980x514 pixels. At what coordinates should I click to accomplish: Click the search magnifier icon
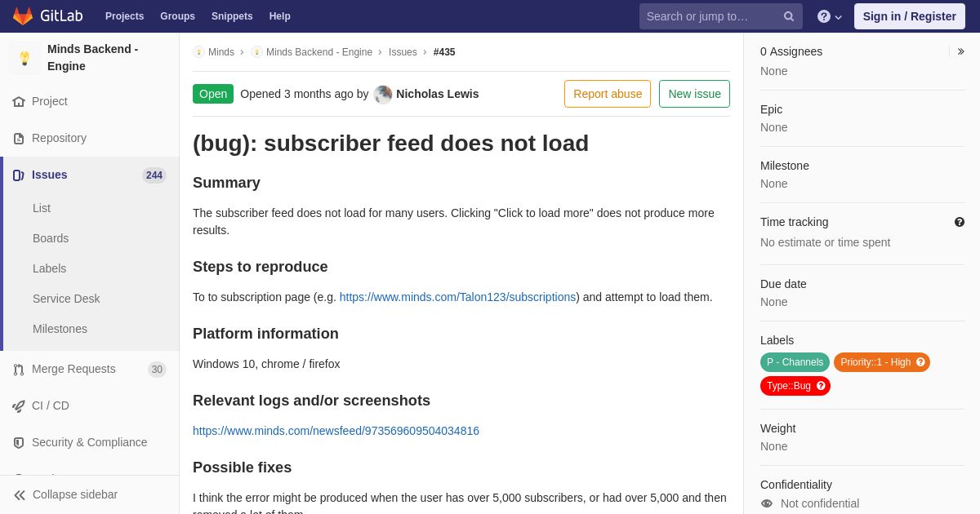[789, 16]
